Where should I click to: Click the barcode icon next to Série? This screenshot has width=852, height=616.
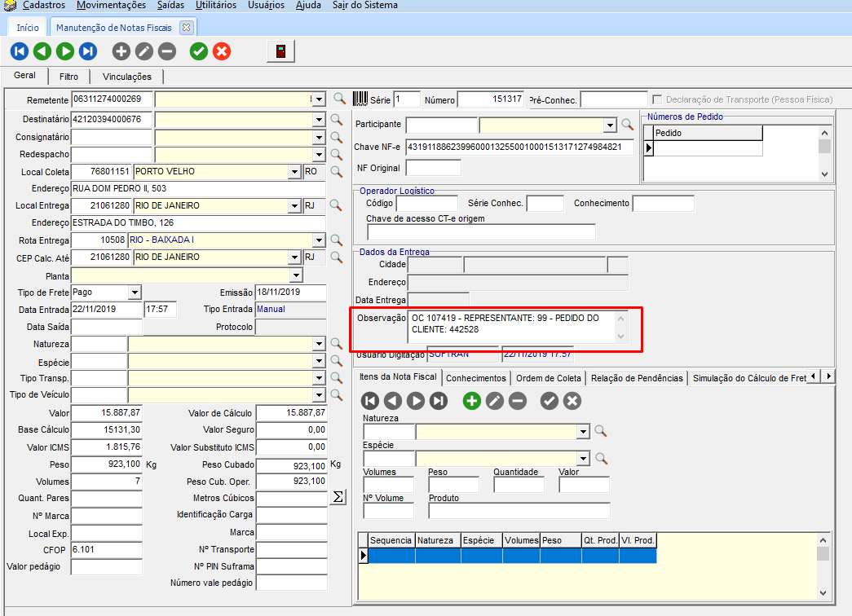360,99
